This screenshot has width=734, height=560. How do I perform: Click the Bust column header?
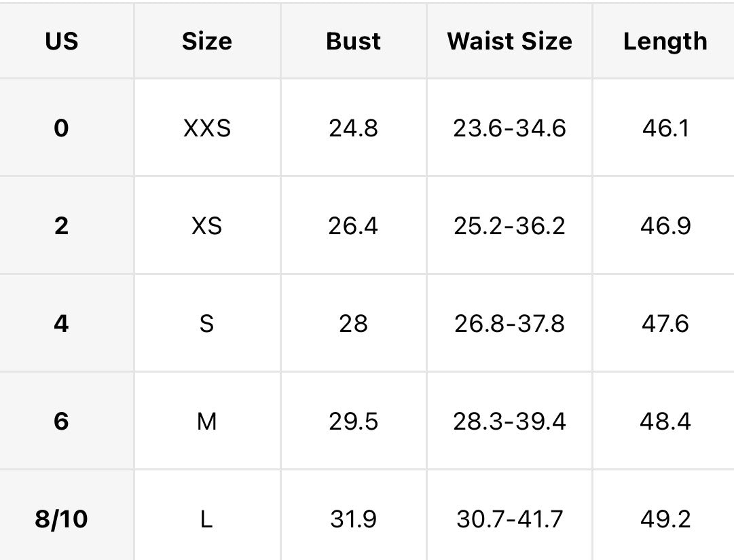coord(354,41)
